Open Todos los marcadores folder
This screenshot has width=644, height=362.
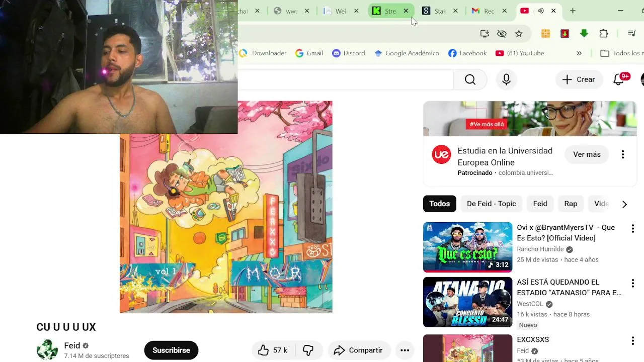click(x=622, y=53)
